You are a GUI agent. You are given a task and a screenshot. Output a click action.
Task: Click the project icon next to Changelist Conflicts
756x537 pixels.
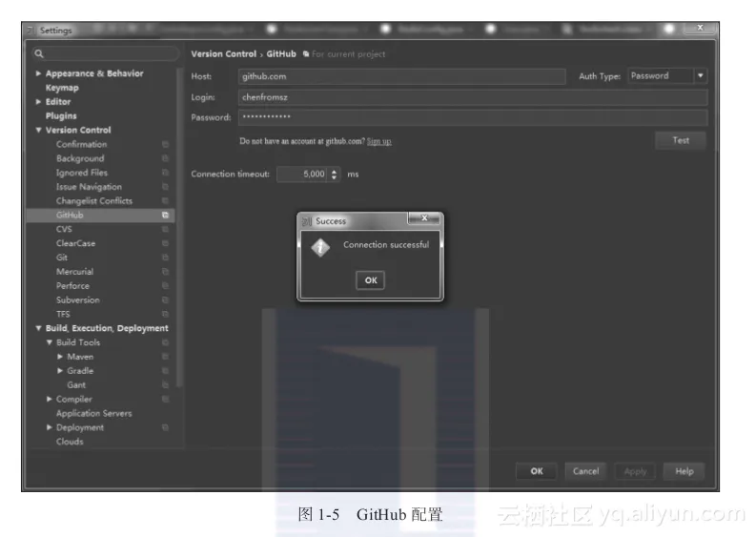point(165,200)
